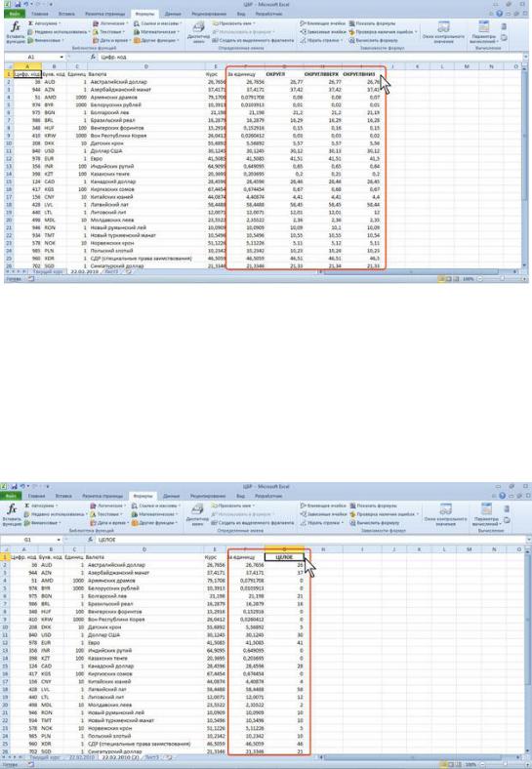Switch to Home tab in top window

[40, 14]
